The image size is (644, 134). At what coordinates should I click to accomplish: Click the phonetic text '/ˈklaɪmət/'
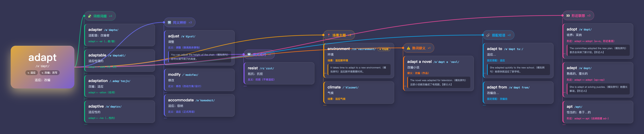pyautogui.click(x=351, y=88)
